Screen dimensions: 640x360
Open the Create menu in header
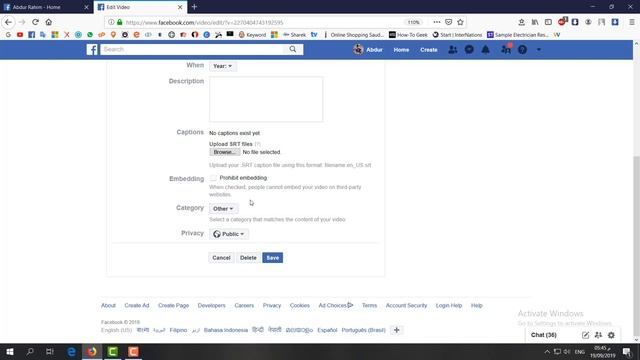(x=429, y=50)
